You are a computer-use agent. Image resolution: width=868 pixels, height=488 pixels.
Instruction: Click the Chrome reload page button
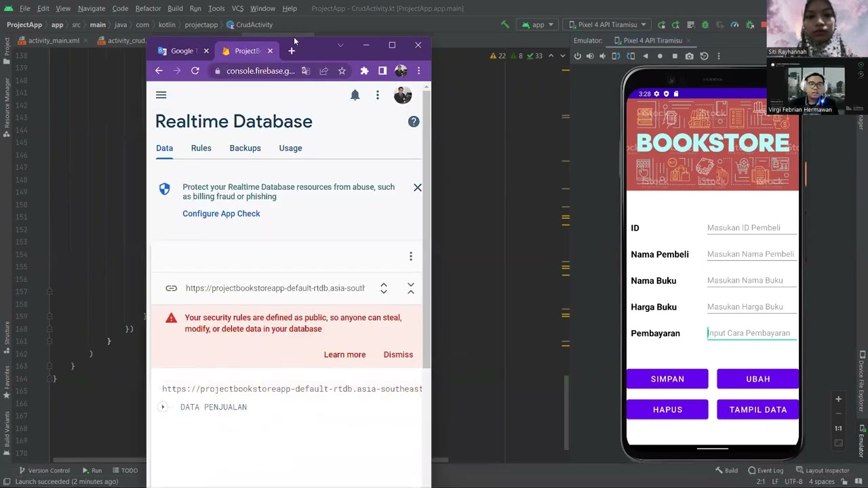tap(195, 70)
